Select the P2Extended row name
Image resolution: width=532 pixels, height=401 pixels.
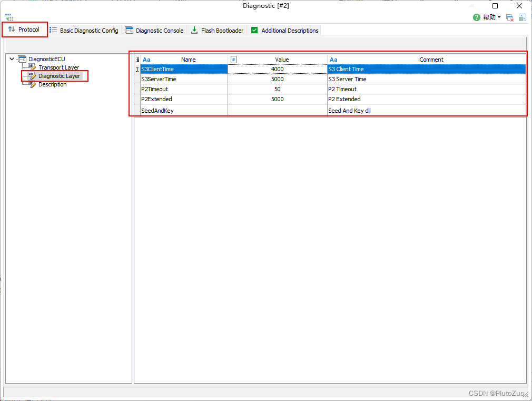point(184,99)
